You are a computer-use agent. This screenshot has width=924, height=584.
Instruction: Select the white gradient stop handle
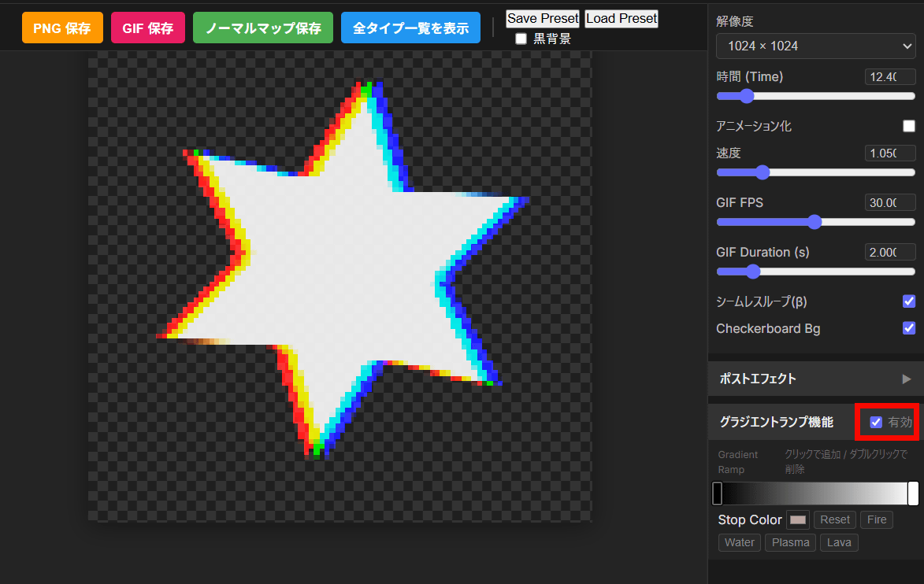(913, 493)
